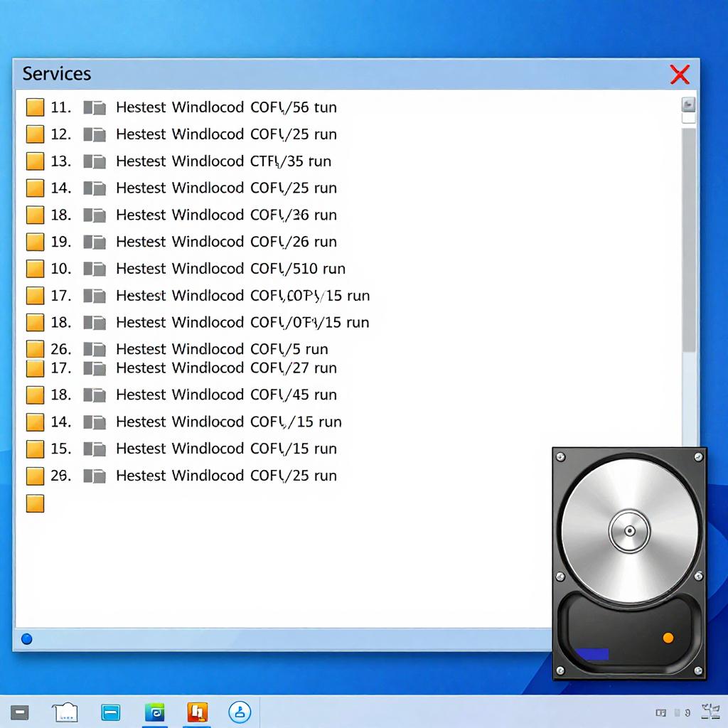This screenshot has width=728, height=728.
Task: Click the orange square beside row 26. COFl/5
Action: [x=35, y=348]
